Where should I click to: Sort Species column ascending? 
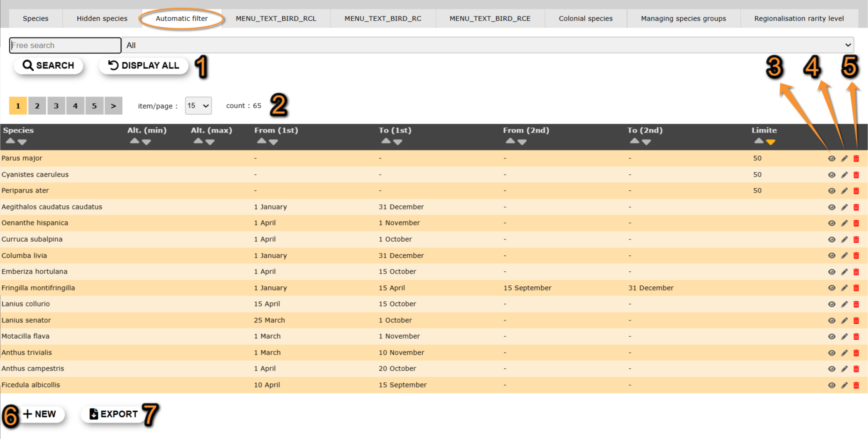[x=10, y=141]
